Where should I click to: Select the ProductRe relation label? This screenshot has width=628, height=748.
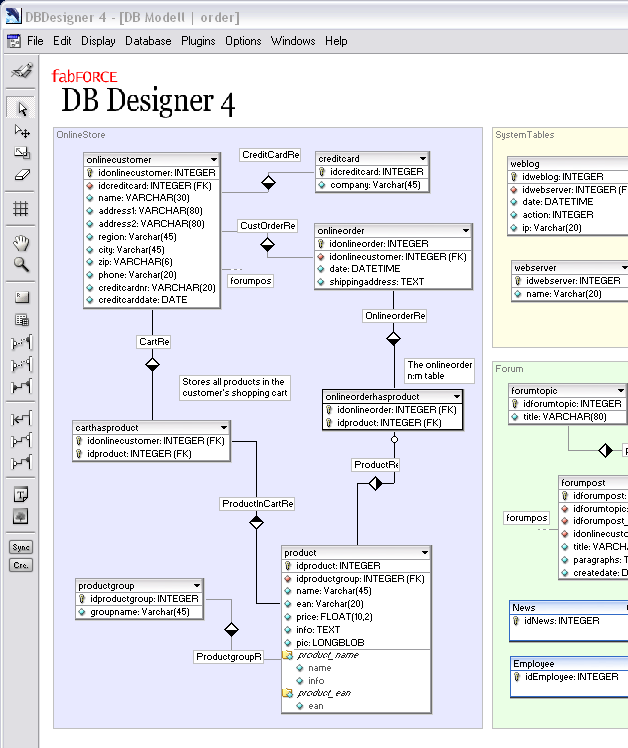(x=376, y=465)
